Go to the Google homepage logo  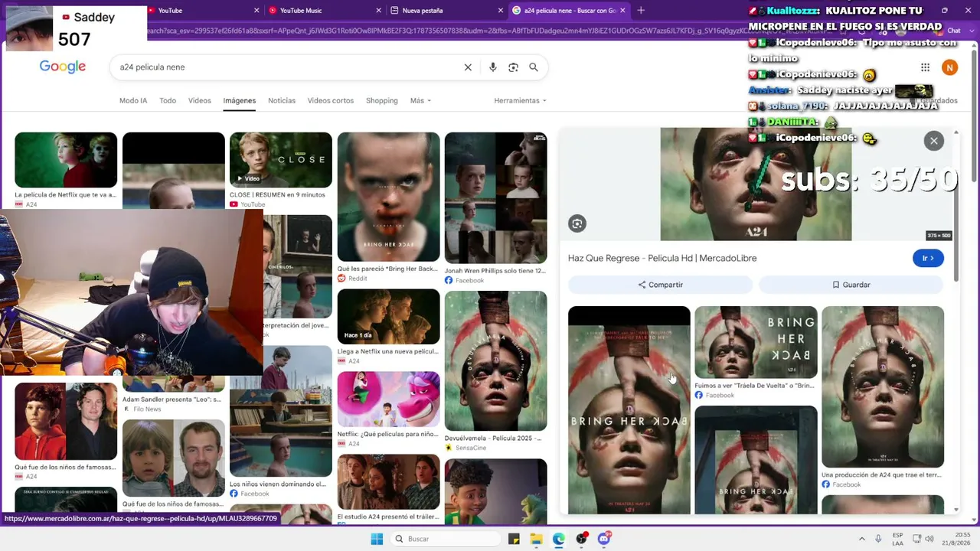pyautogui.click(x=63, y=67)
